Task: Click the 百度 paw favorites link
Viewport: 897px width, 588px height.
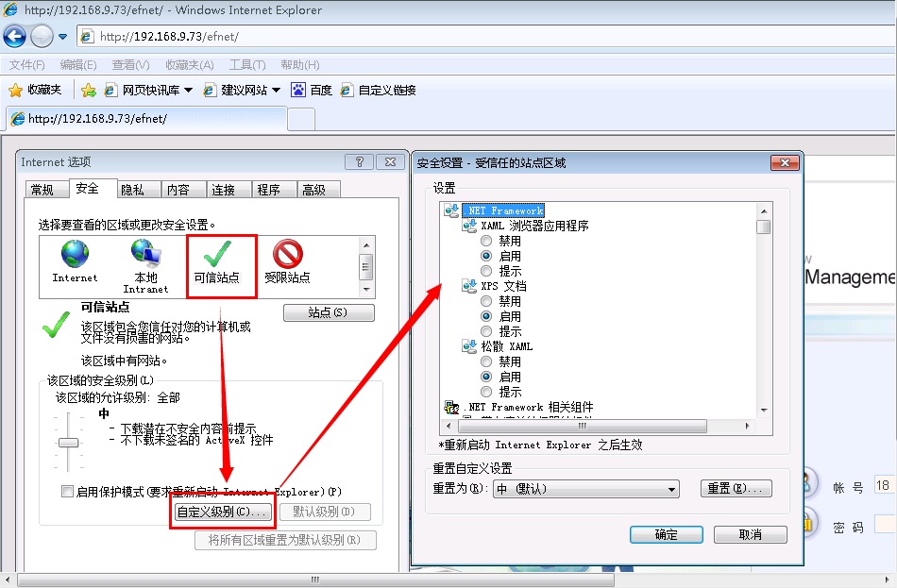Action: pyautogui.click(x=312, y=91)
